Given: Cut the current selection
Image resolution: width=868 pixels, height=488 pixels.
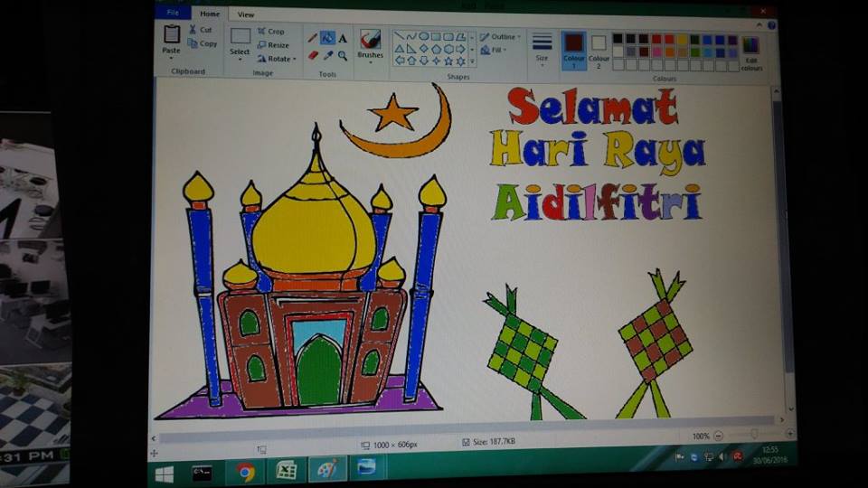Looking at the screenshot, I should coord(201,29).
